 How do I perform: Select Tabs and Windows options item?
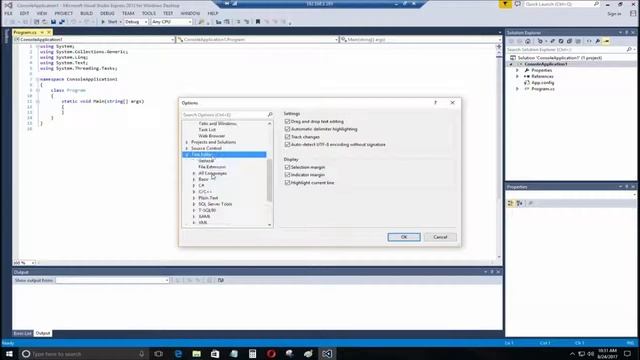point(218,124)
